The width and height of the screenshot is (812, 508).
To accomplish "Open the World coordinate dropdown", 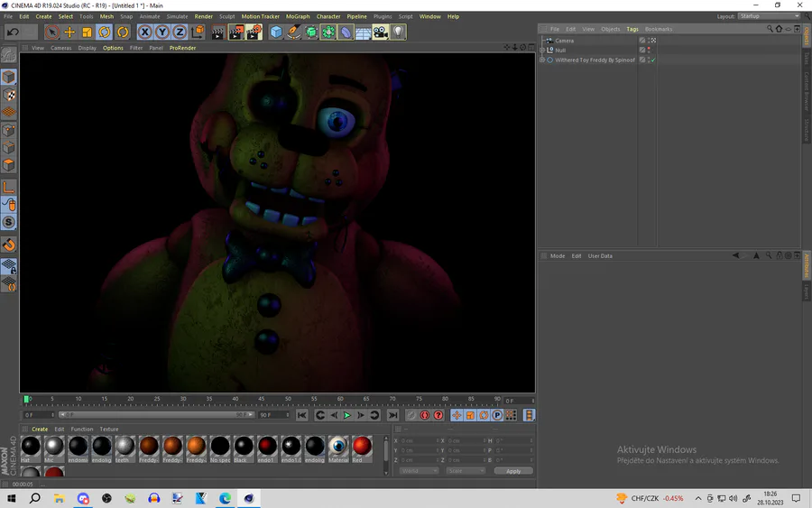I will tap(419, 471).
